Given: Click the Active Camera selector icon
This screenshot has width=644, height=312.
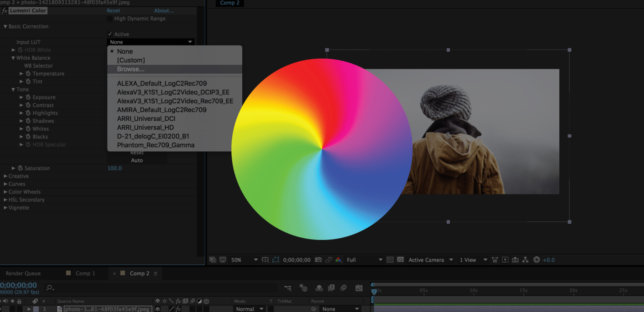Looking at the screenshot, I should coord(431,260).
